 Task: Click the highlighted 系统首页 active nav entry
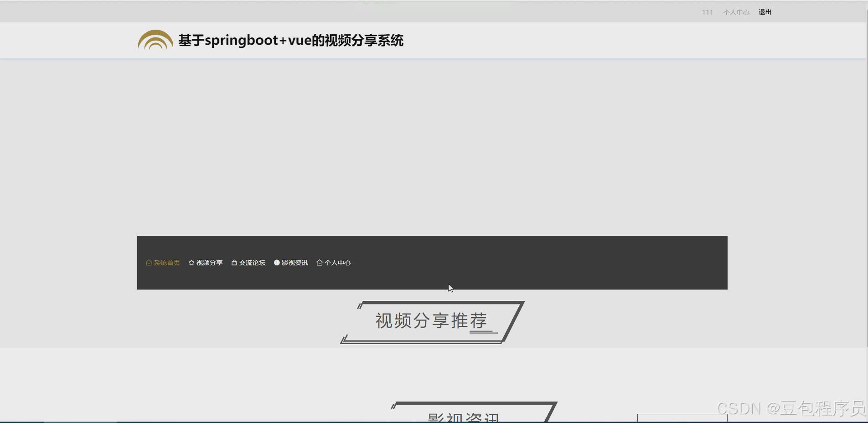pos(166,263)
